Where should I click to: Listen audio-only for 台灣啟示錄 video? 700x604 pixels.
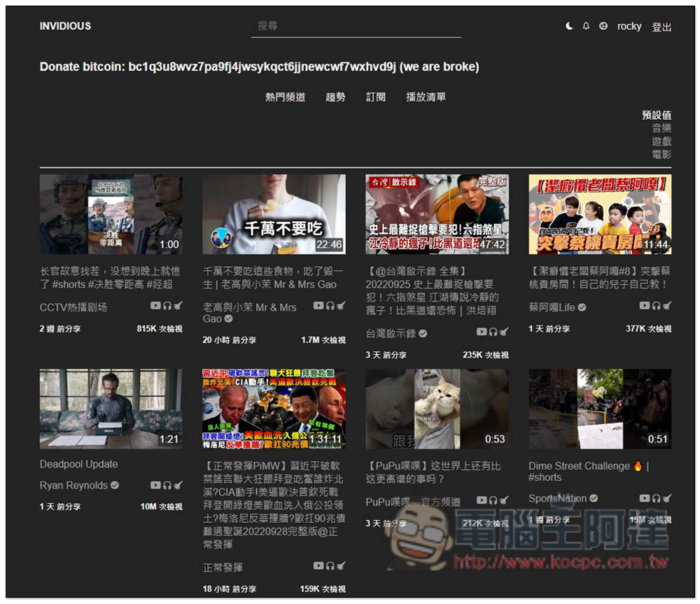pos(493,332)
